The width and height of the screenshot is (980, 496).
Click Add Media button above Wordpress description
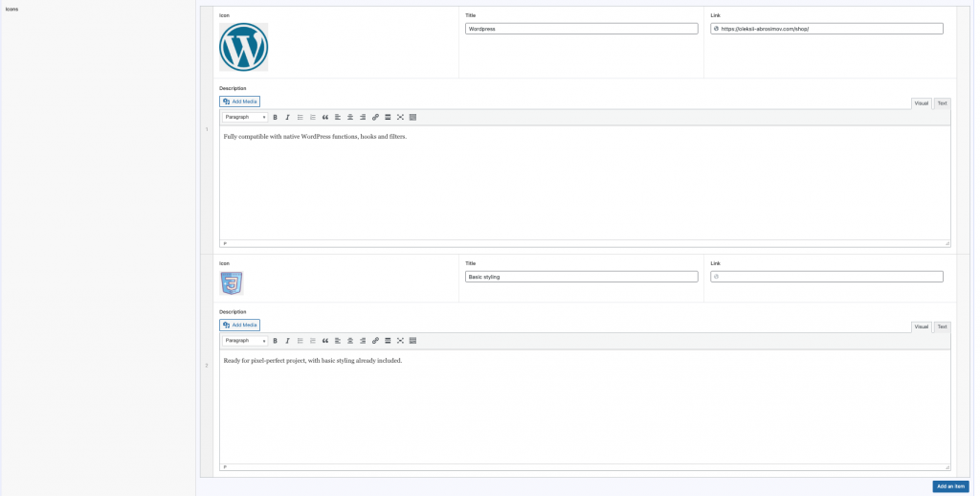[x=239, y=101]
